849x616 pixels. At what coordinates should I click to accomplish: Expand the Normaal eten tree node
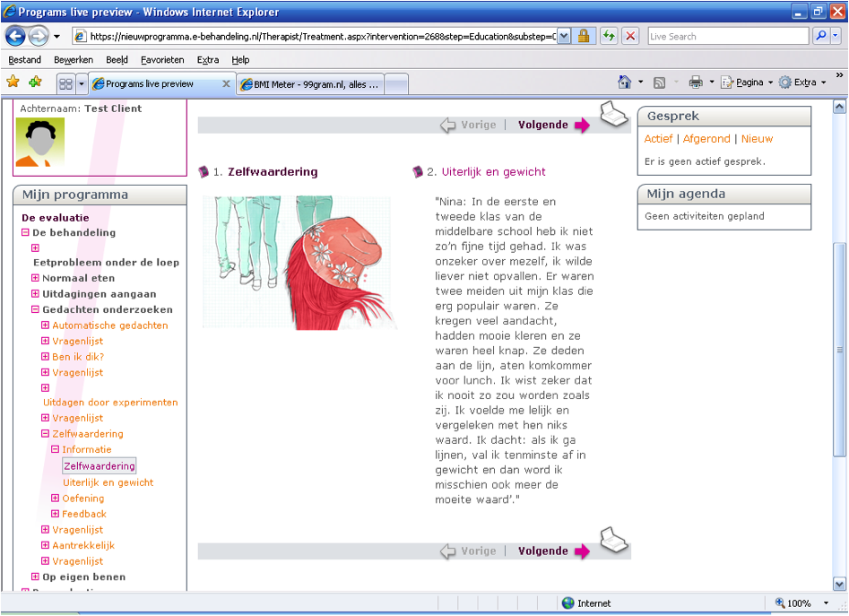click(x=36, y=278)
